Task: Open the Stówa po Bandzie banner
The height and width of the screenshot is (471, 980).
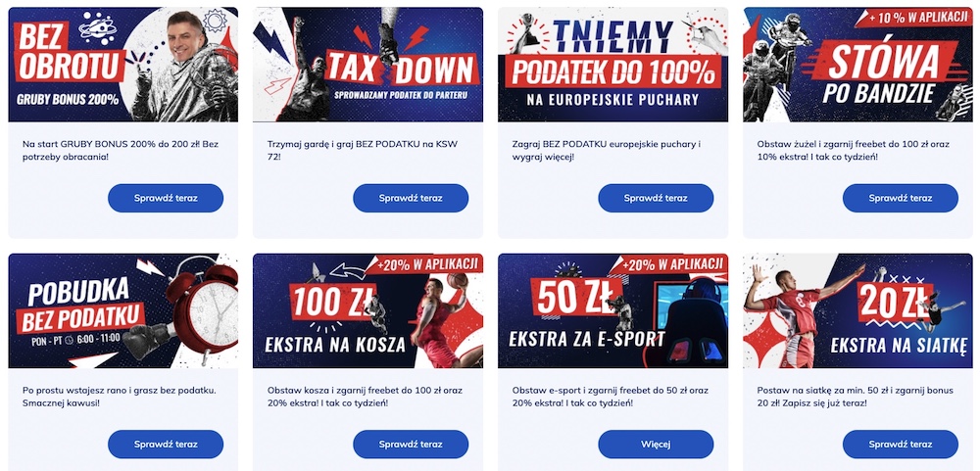Action: coord(858,65)
